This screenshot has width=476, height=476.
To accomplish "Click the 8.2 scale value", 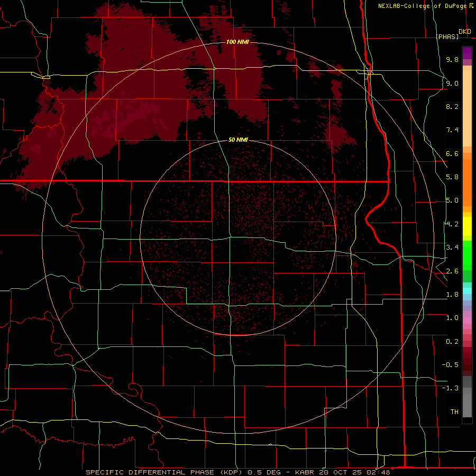I will (452, 106).
